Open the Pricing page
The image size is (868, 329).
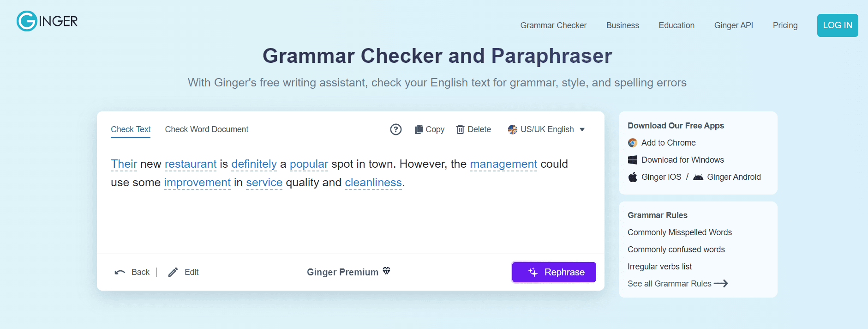click(785, 25)
